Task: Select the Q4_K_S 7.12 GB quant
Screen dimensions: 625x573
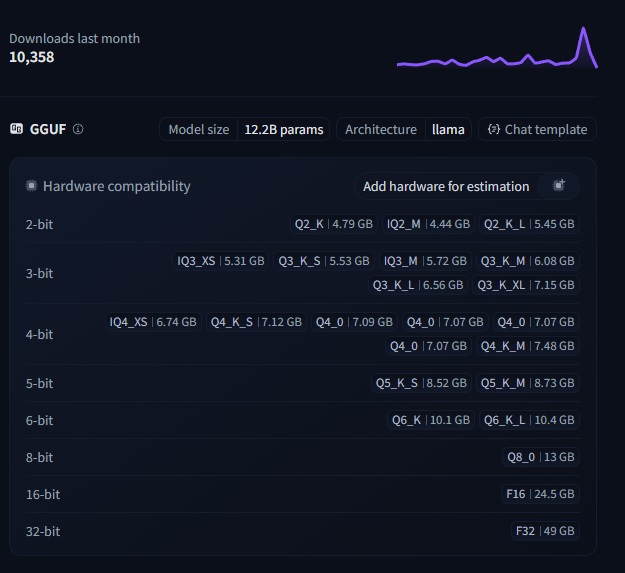Action: point(256,322)
